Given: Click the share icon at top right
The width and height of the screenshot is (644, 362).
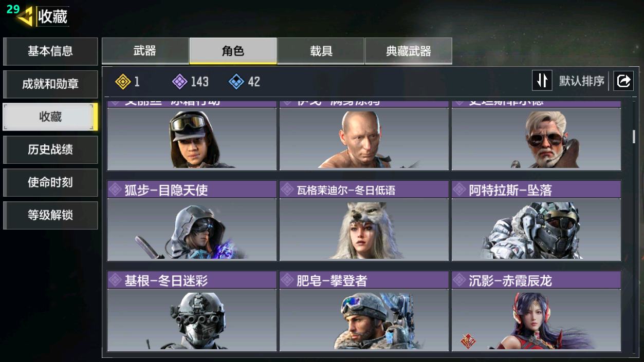Looking at the screenshot, I should pos(623,81).
